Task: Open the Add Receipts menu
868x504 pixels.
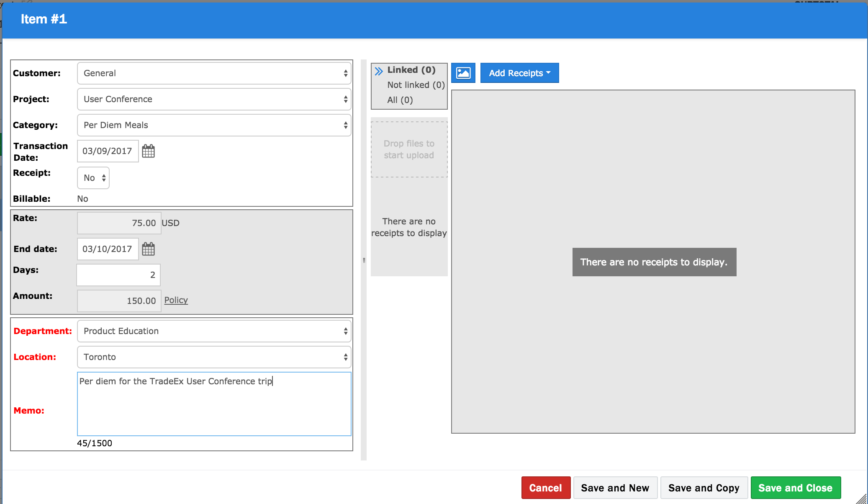Action: click(519, 73)
